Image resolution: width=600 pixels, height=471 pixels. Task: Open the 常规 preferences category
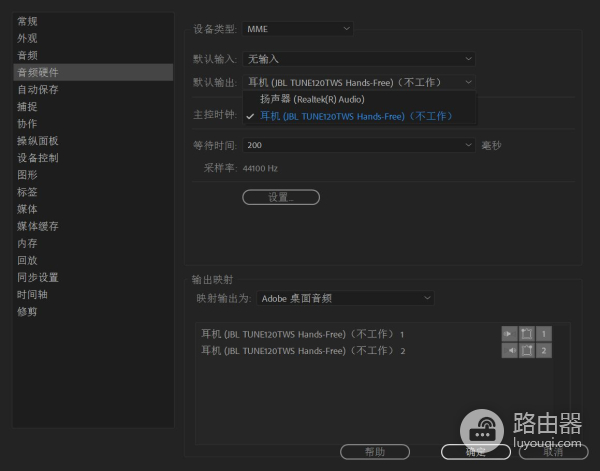coord(93,21)
